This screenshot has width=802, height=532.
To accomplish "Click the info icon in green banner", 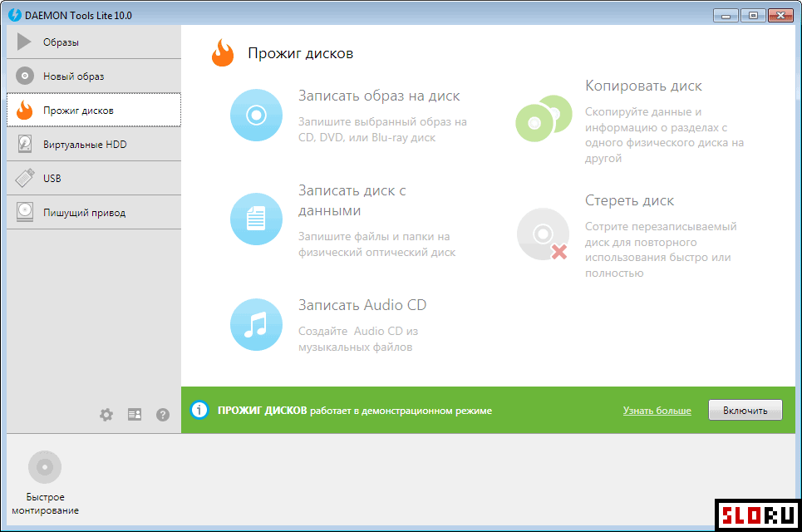I will point(199,410).
